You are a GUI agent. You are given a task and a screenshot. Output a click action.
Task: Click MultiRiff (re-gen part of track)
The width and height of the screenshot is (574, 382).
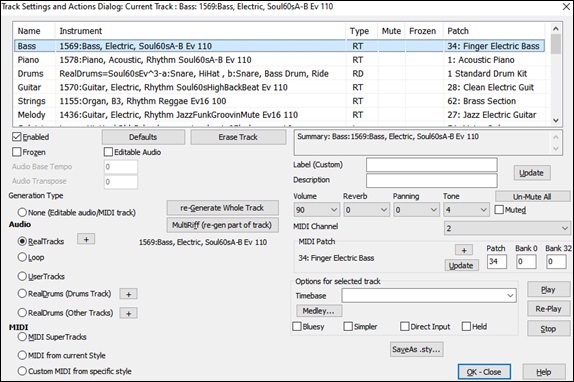tap(222, 225)
